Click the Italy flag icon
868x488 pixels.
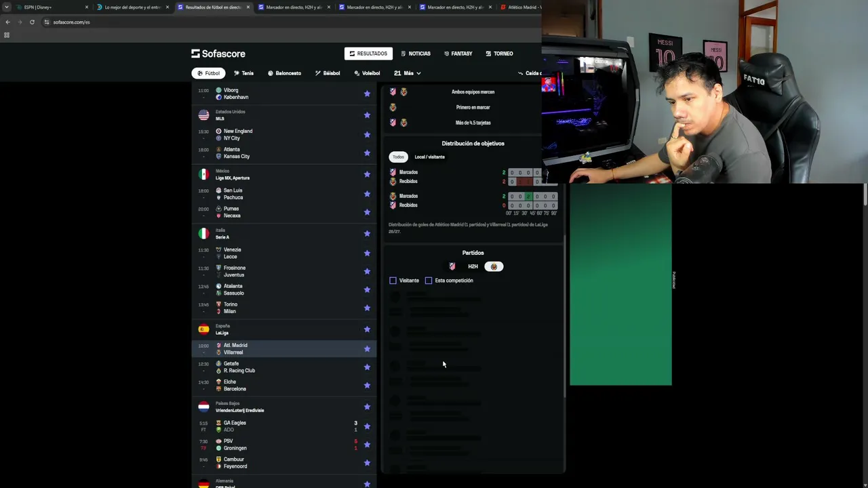coord(203,234)
